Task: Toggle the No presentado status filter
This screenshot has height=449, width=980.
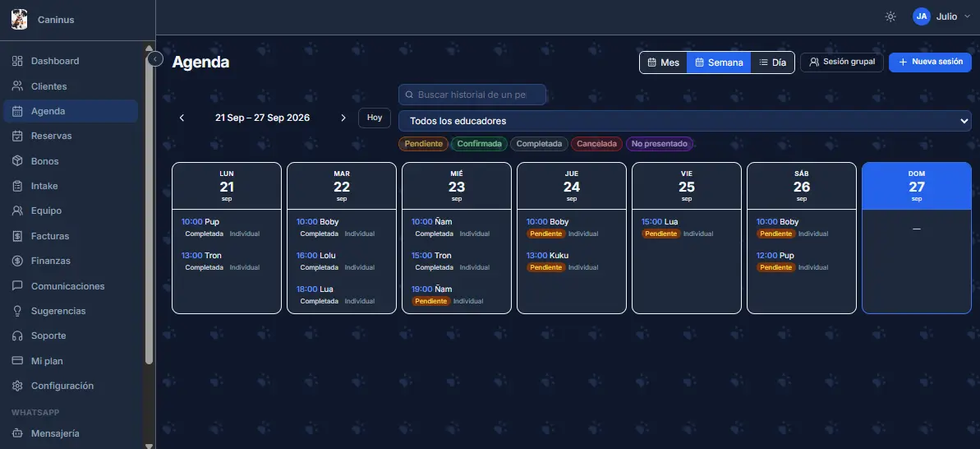Action: (660, 144)
